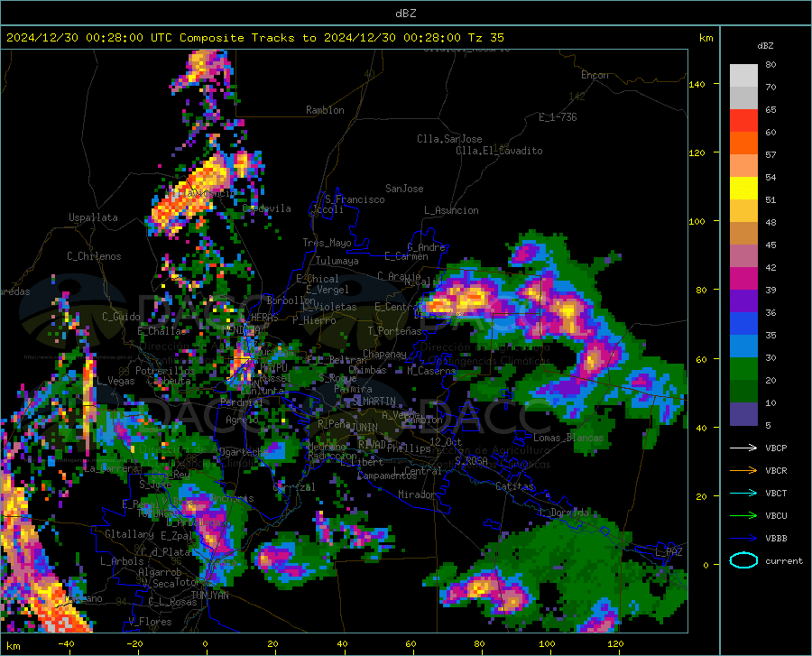Viewport: 812px width, 656px height.
Task: Click the green VBCU arrow in legend
Action: tap(743, 516)
